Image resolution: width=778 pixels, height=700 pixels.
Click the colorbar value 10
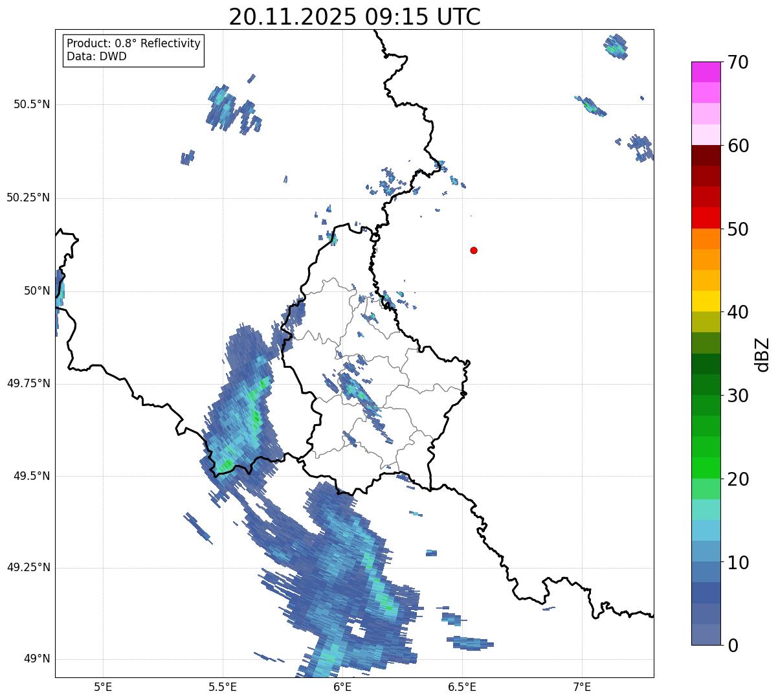tap(738, 563)
